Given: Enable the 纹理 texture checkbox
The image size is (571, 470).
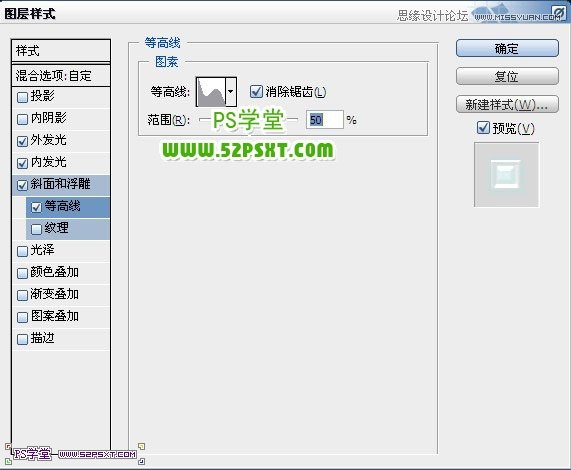Looking at the screenshot, I should [x=36, y=229].
